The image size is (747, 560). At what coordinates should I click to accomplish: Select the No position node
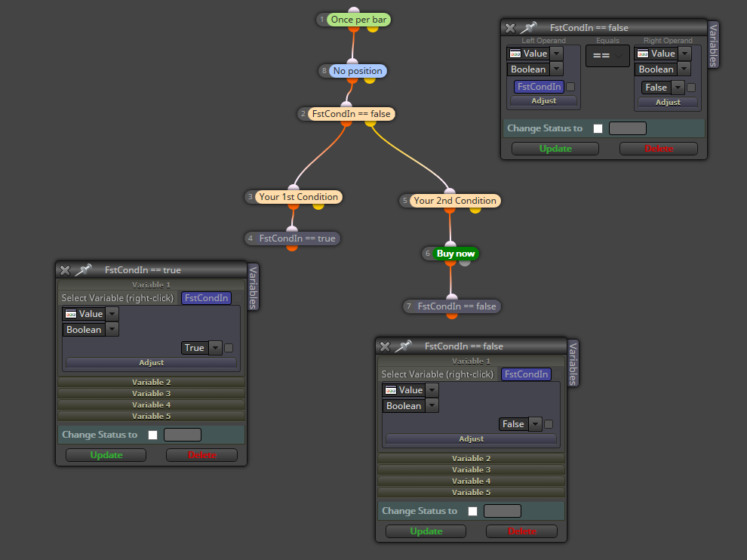pos(358,71)
